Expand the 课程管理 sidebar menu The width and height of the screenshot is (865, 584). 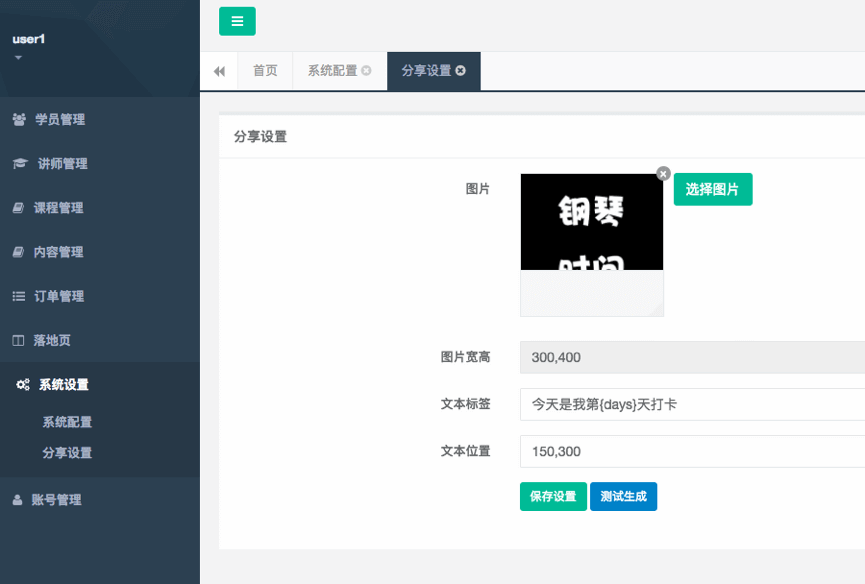click(x=58, y=208)
